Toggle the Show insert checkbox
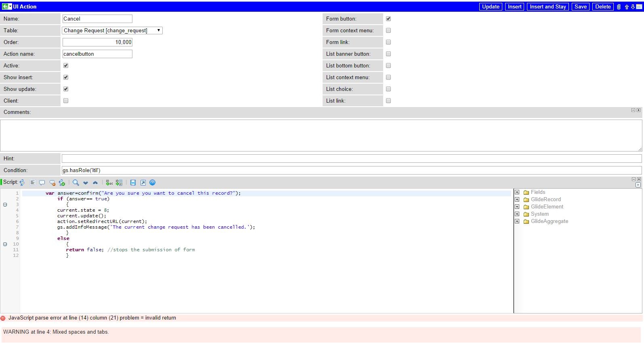The height and width of the screenshot is (345, 644). point(66,77)
